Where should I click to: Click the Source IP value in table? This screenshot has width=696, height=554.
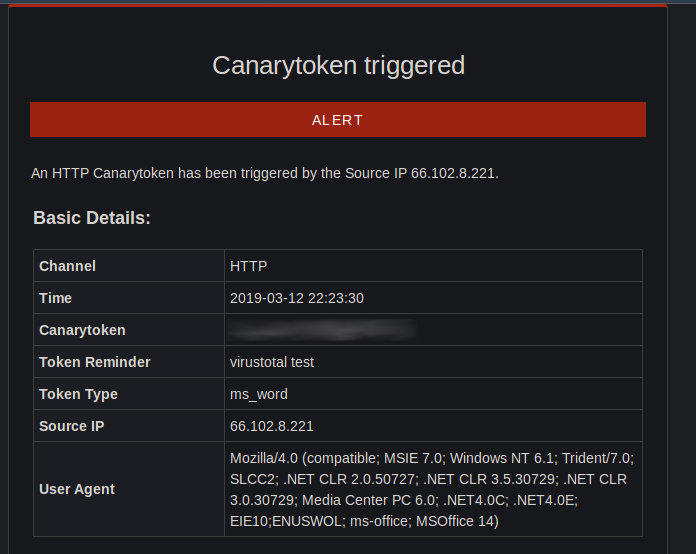point(272,426)
